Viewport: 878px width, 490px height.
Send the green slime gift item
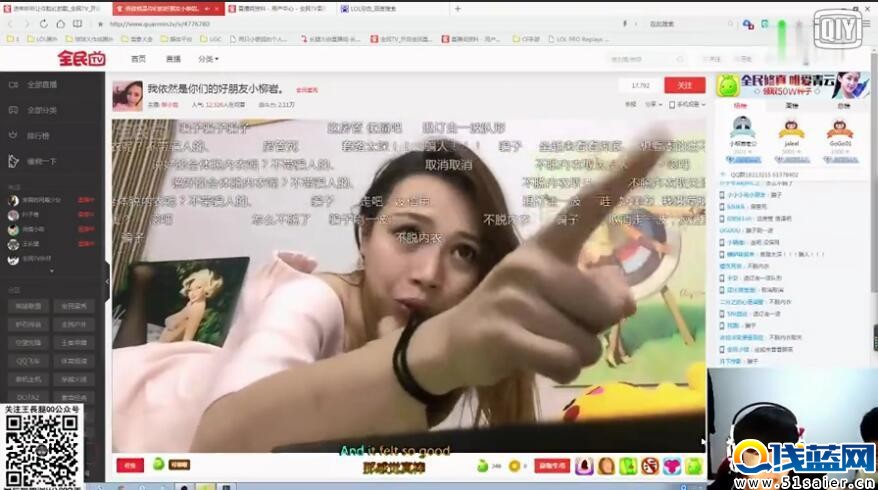click(694, 466)
